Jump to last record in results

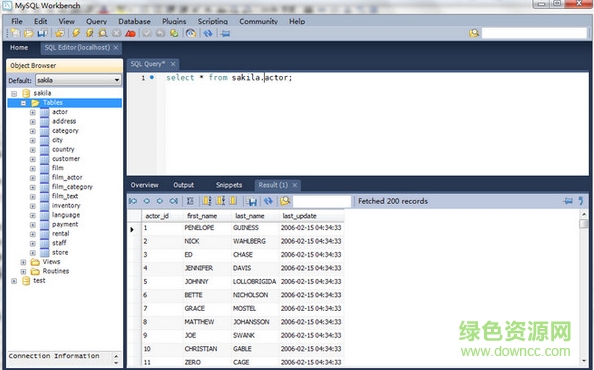(x=174, y=201)
